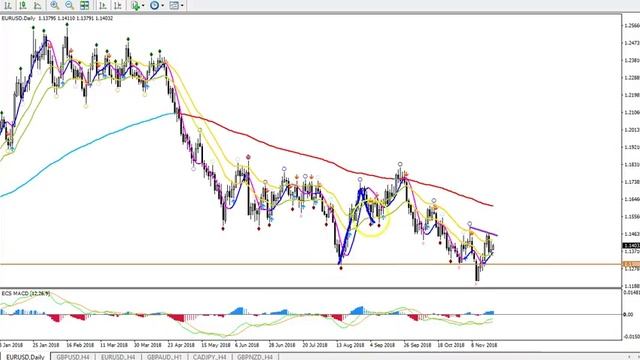Switch to the EURUSD,H4 chart tab
This screenshot has width=640, height=360.
[118, 357]
